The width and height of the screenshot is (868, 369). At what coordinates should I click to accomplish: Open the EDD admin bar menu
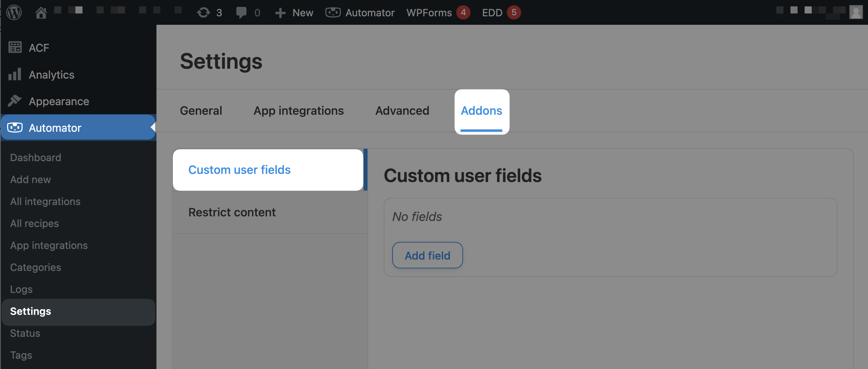click(x=492, y=13)
